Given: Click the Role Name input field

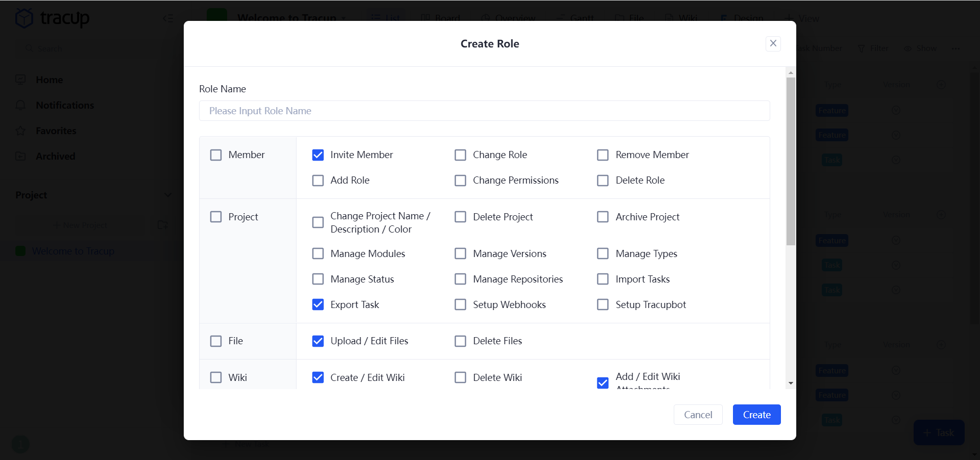Looking at the screenshot, I should (x=484, y=111).
